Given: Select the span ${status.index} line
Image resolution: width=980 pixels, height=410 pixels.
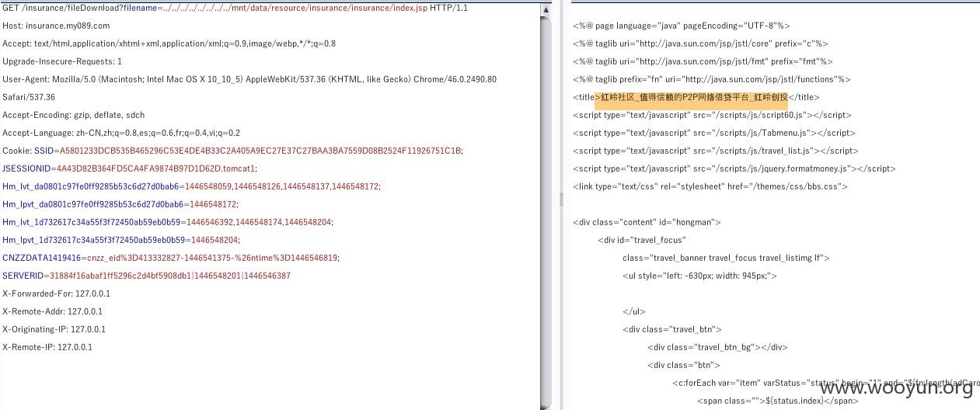Looking at the screenshot, I should tap(778, 401).
